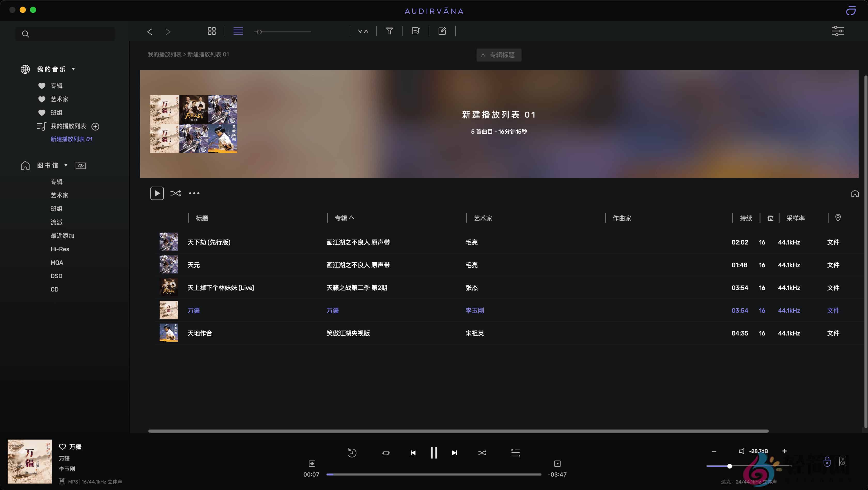Select 最近添加 in the sidebar
Image resolution: width=868 pixels, height=490 pixels.
pos(62,235)
